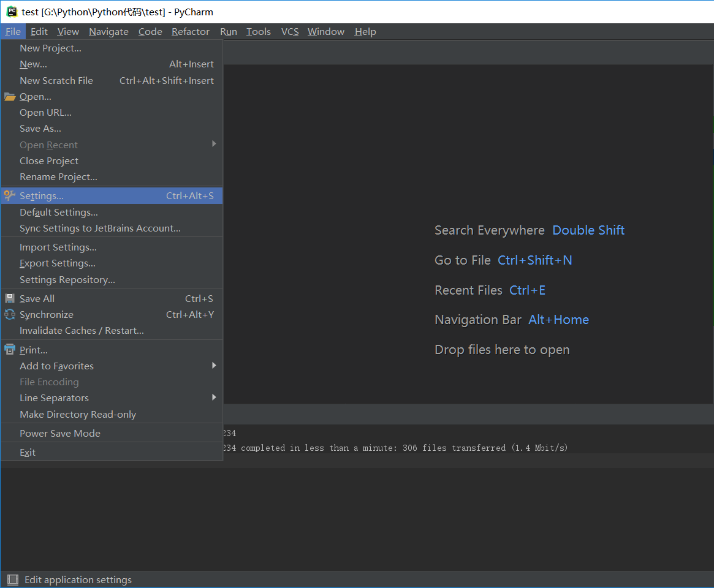Viewport: 714px width, 588px height.
Task: Toggle Power Save Mode
Action: (x=112, y=433)
